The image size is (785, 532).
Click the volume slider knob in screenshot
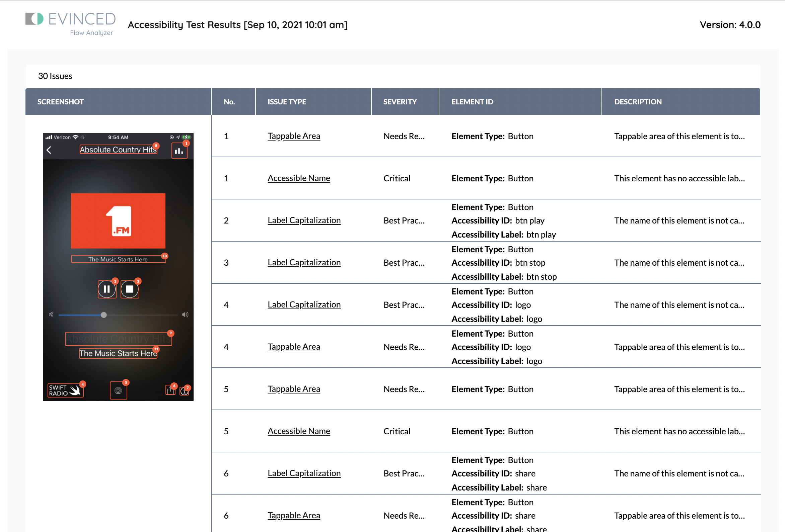point(104,315)
